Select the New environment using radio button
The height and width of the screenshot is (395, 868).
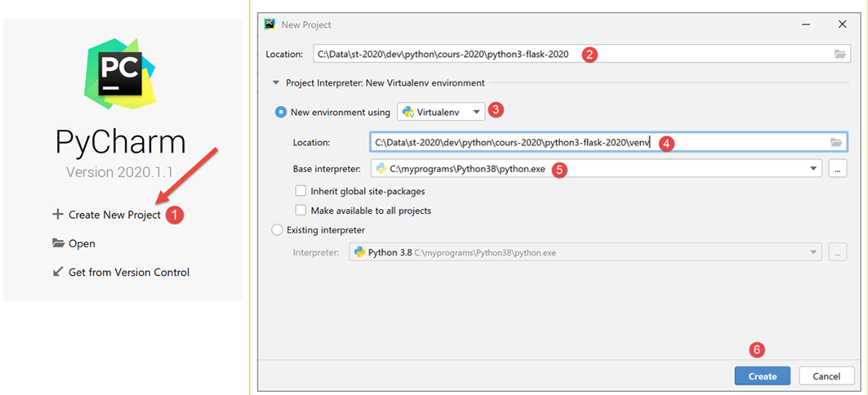280,112
